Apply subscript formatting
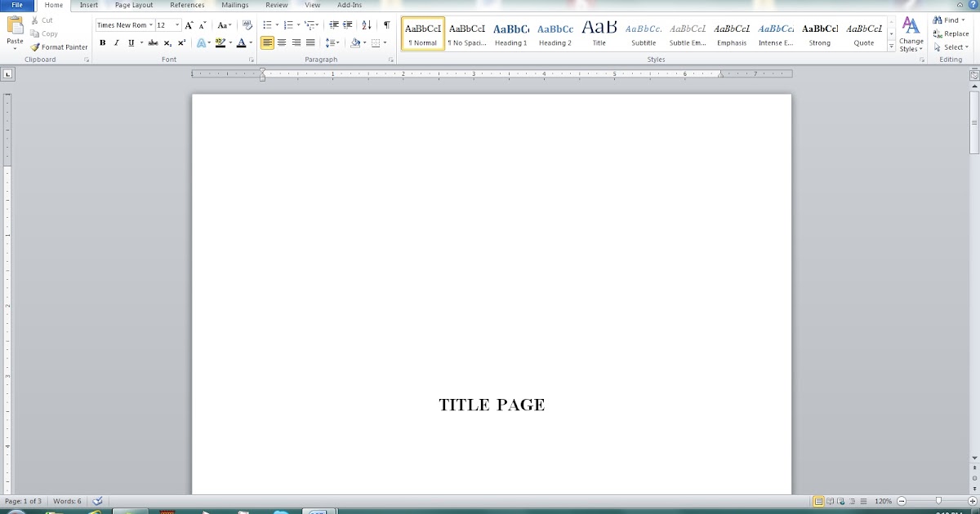 click(x=167, y=42)
